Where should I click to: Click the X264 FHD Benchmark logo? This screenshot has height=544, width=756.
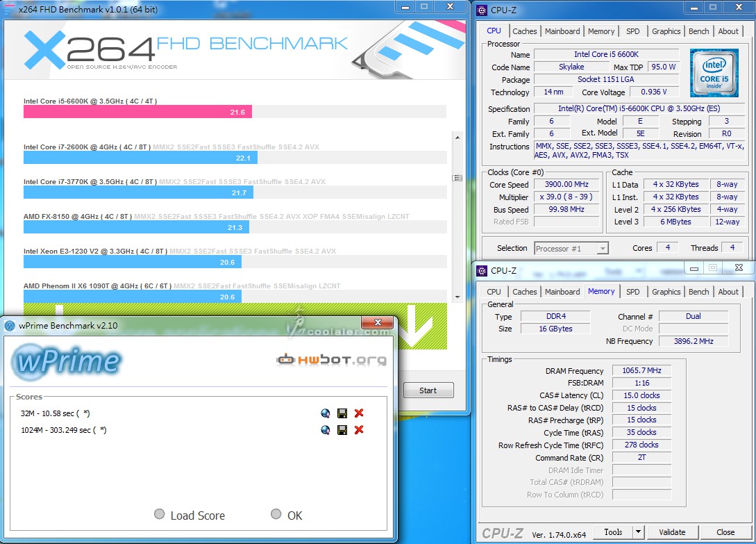click(x=185, y=50)
